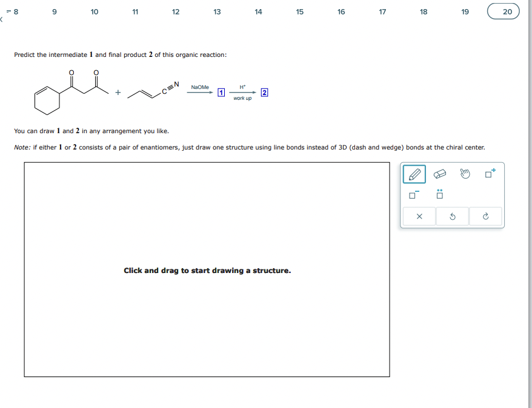Select the hand drag tool
The image size is (532, 408).
tap(464, 174)
